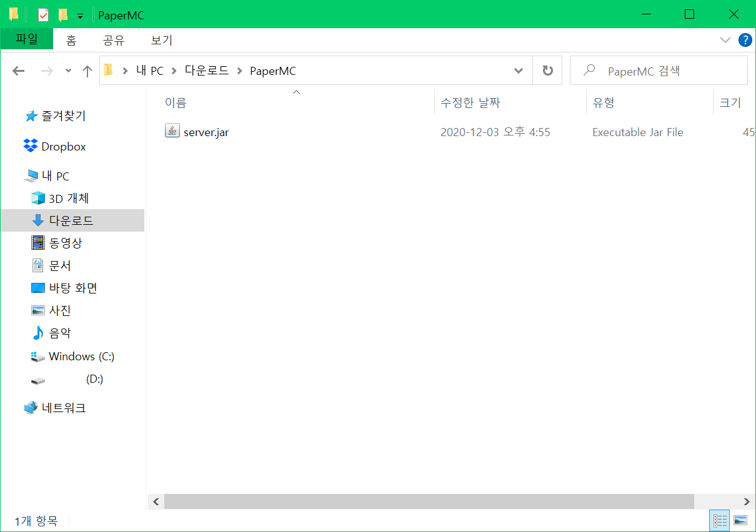756x532 pixels.
Task: Refresh the PaperMC folder view
Action: [x=547, y=71]
